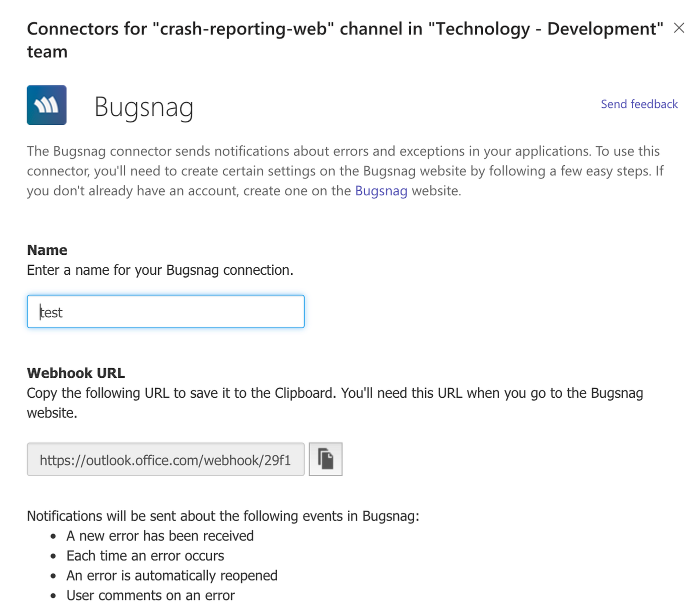Click the copy-to-clipboard icon beside webhook URL
This screenshot has height=616, width=700.
pyautogui.click(x=325, y=459)
